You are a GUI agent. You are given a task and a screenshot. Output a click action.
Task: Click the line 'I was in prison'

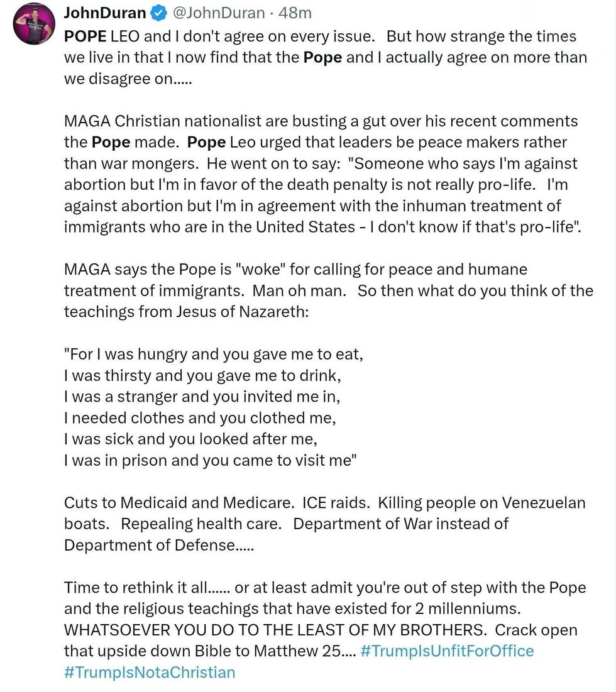tap(211, 461)
